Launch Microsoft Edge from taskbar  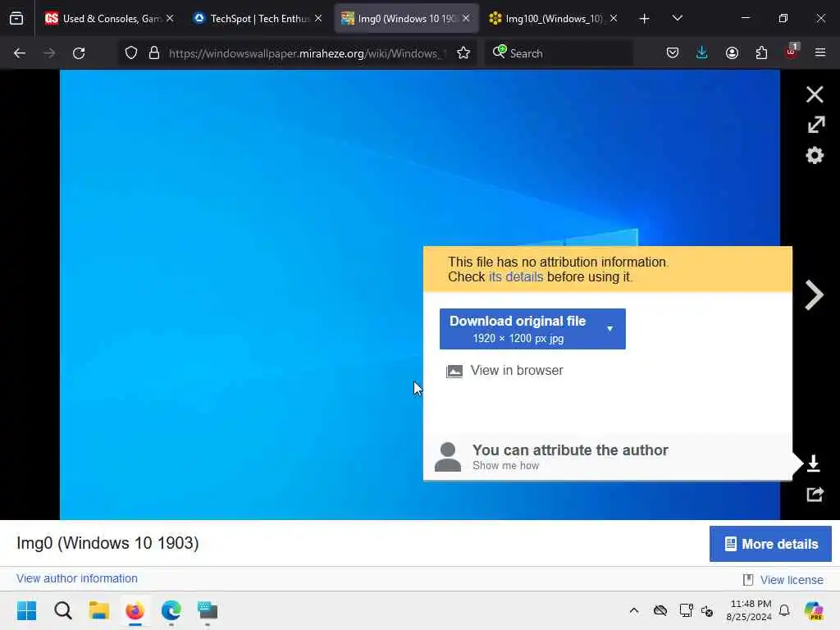point(171,610)
